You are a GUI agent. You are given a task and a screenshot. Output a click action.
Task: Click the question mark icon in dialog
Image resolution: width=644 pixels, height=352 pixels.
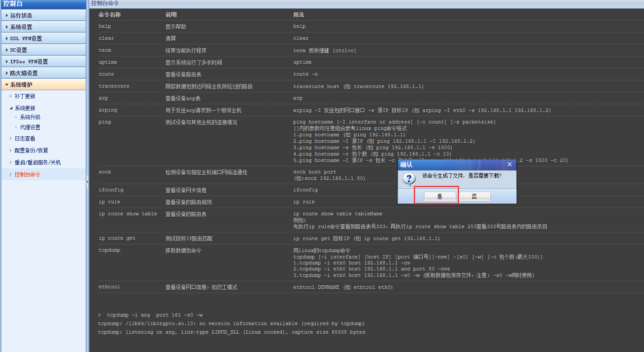[409, 179]
